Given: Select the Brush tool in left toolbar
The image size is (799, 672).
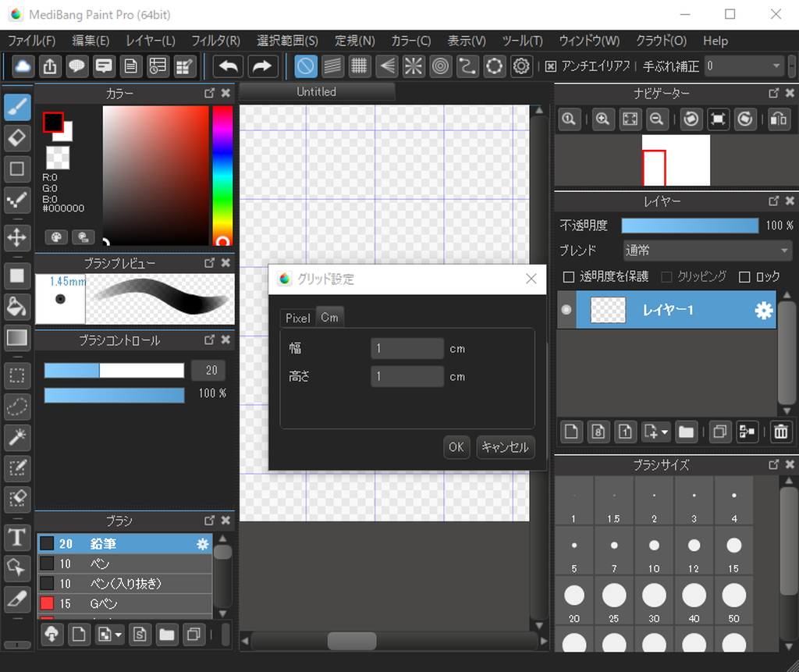Looking at the screenshot, I should [x=17, y=108].
